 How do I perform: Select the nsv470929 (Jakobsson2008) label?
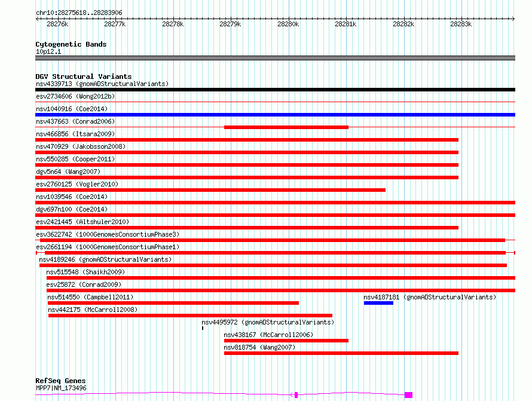pyautogui.click(x=81, y=146)
